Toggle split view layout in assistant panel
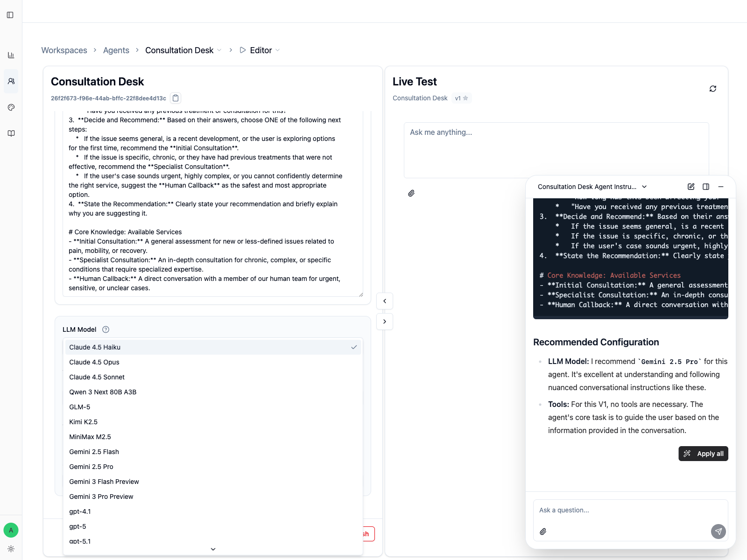The height and width of the screenshot is (560, 747). coord(706,187)
